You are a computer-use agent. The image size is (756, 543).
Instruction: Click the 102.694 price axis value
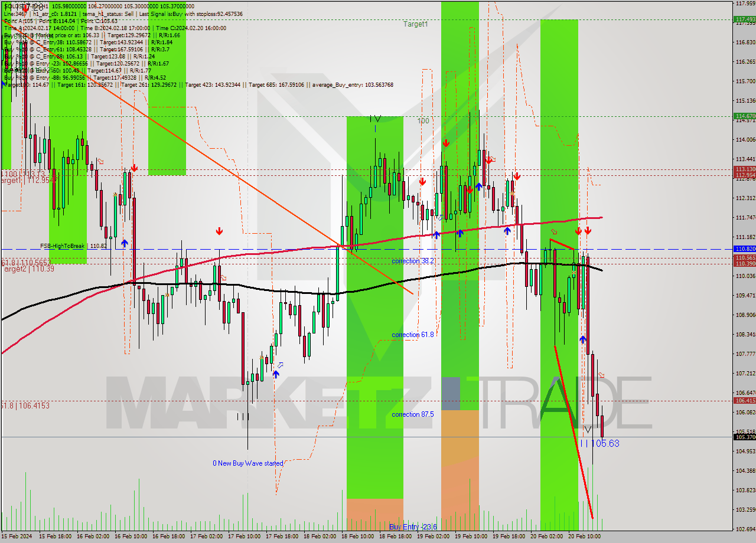[745, 529]
